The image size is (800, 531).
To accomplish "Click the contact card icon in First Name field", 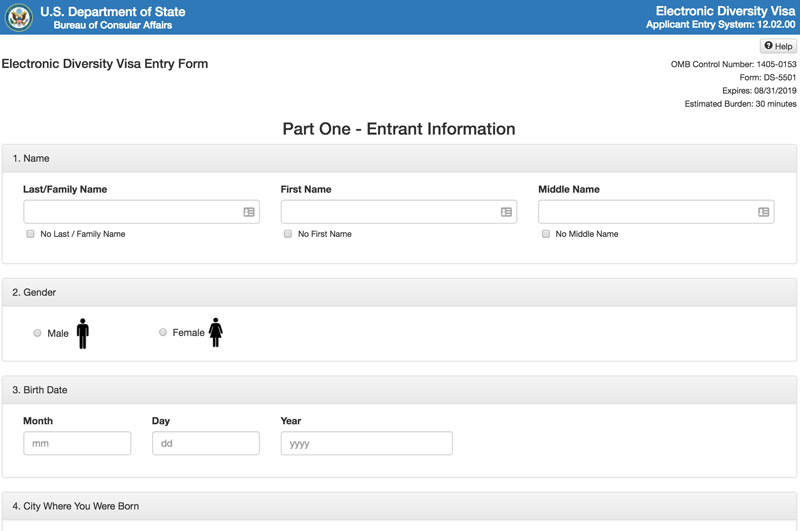I will point(506,212).
